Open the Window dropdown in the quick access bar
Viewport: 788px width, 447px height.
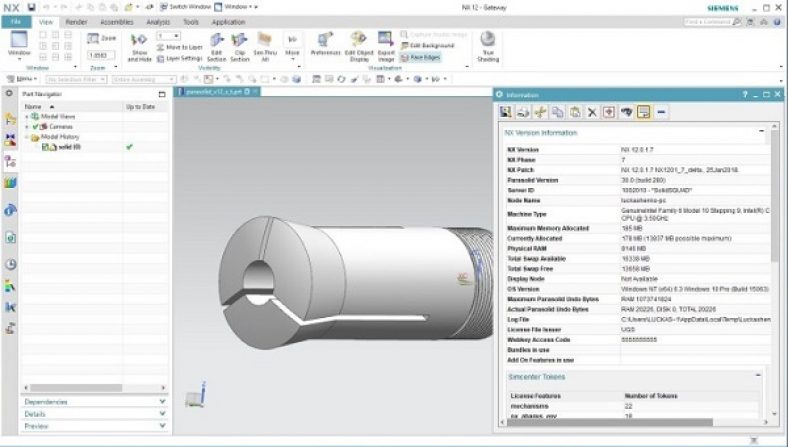click(236, 7)
